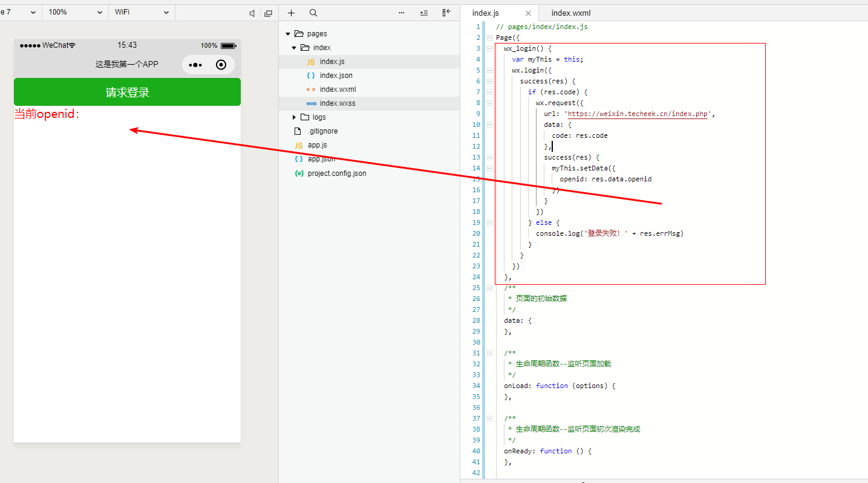
Task: Toggle code fold on line 3 wx_login
Action: click(489, 48)
